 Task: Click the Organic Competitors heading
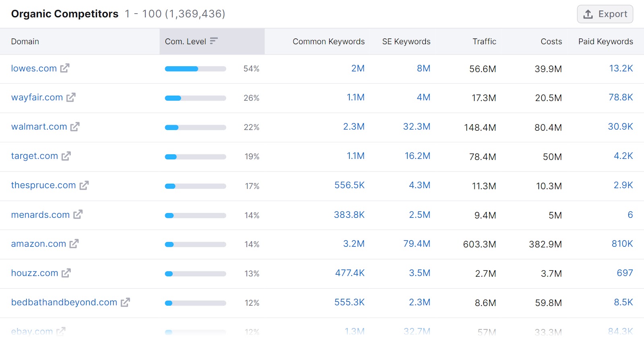pyautogui.click(x=65, y=14)
